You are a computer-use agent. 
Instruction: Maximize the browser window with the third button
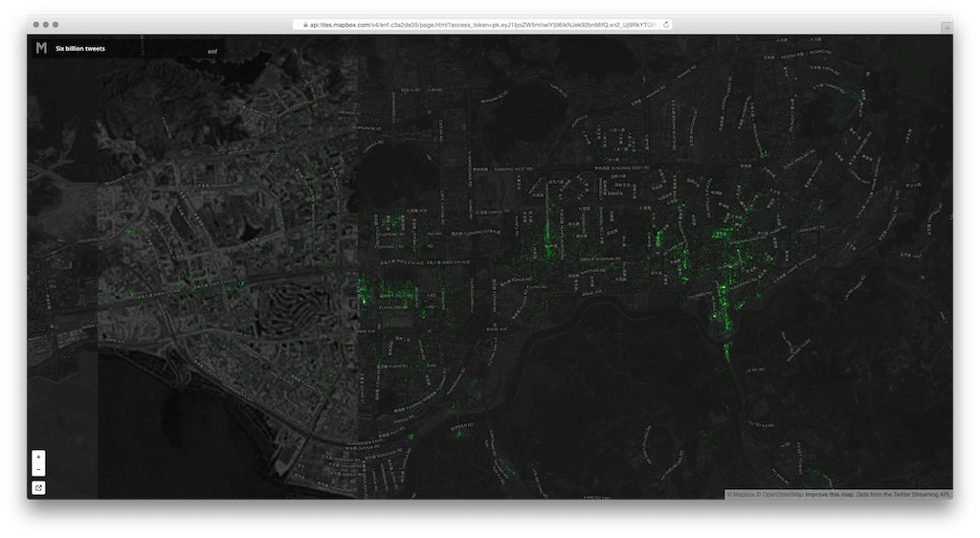[x=56, y=25]
